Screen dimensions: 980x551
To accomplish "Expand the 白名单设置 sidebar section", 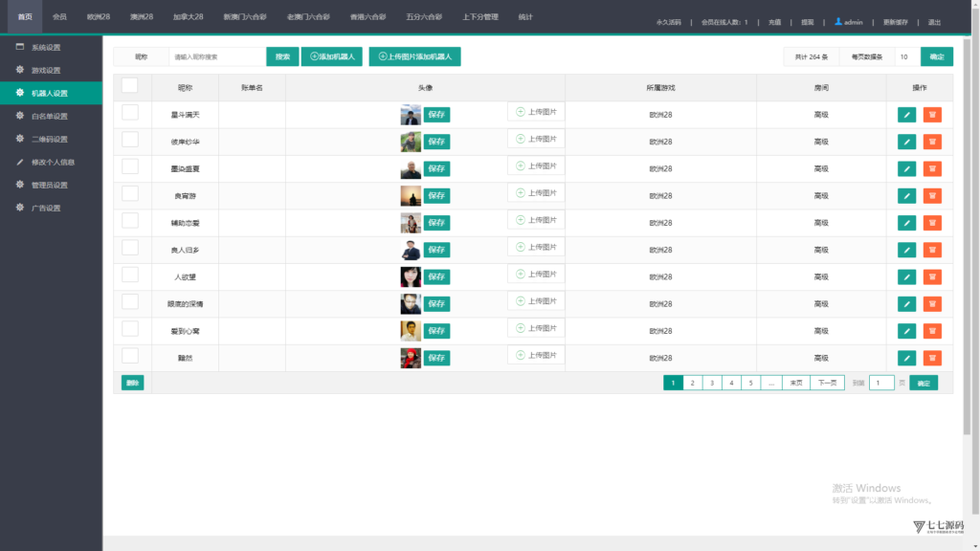I will [x=50, y=116].
